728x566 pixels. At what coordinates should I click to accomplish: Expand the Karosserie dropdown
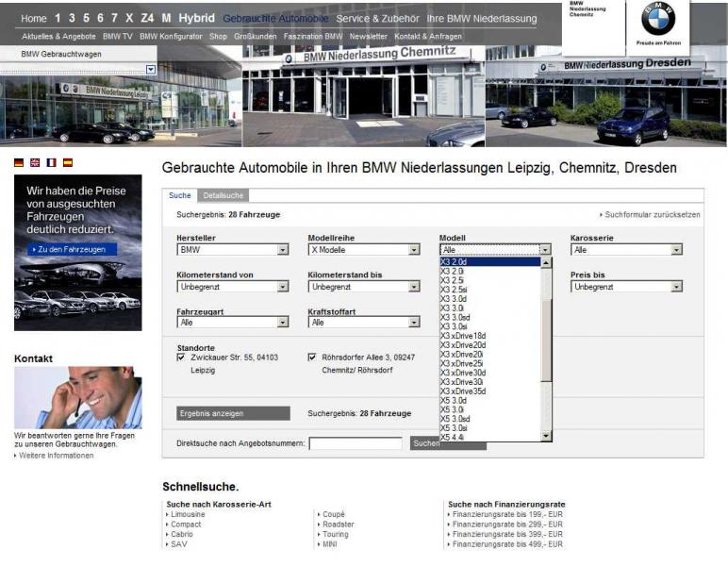[676, 250]
